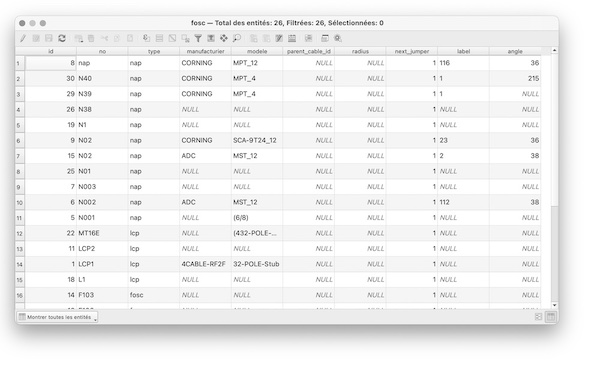Image resolution: width=600 pixels, height=378 pixels.
Task: Click the add feature icon
Action: [x=79, y=38]
